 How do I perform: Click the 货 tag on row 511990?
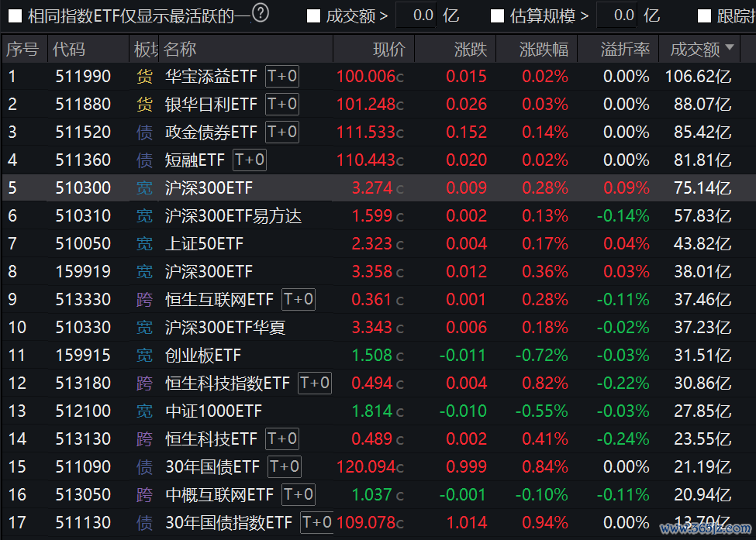point(145,77)
